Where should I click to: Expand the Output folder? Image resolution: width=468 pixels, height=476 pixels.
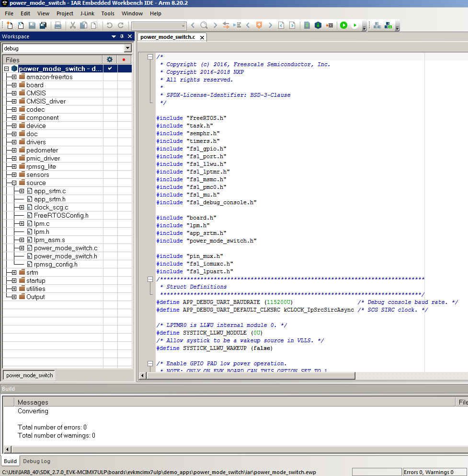tap(14, 297)
